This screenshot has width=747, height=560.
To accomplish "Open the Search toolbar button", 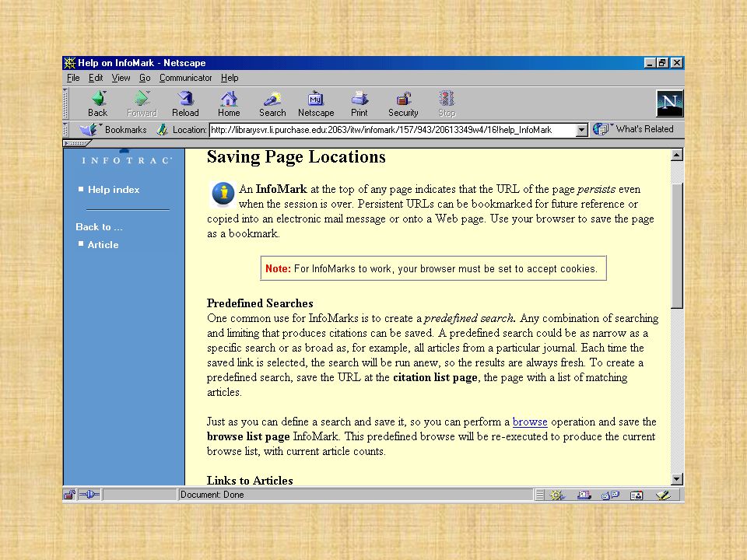I will [x=272, y=103].
